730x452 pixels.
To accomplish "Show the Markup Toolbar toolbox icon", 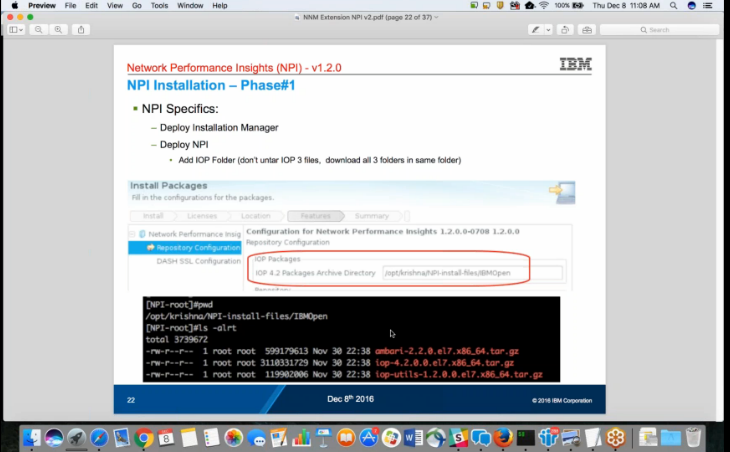I will [587, 30].
